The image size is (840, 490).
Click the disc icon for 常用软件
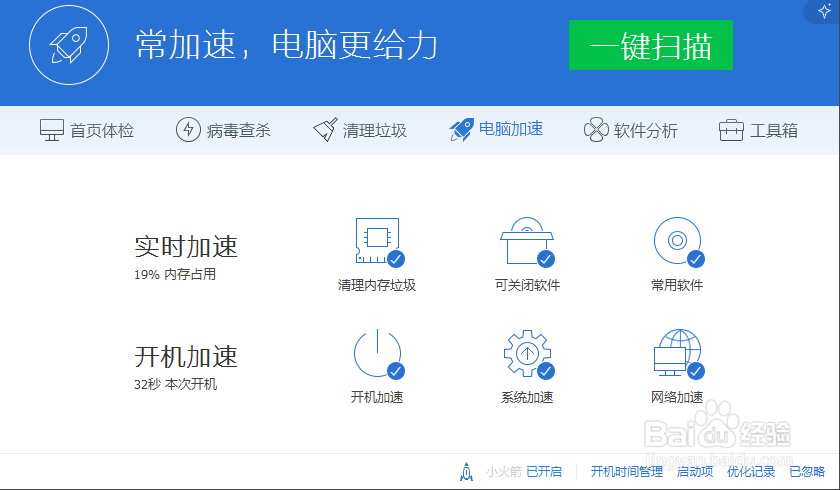[x=677, y=241]
